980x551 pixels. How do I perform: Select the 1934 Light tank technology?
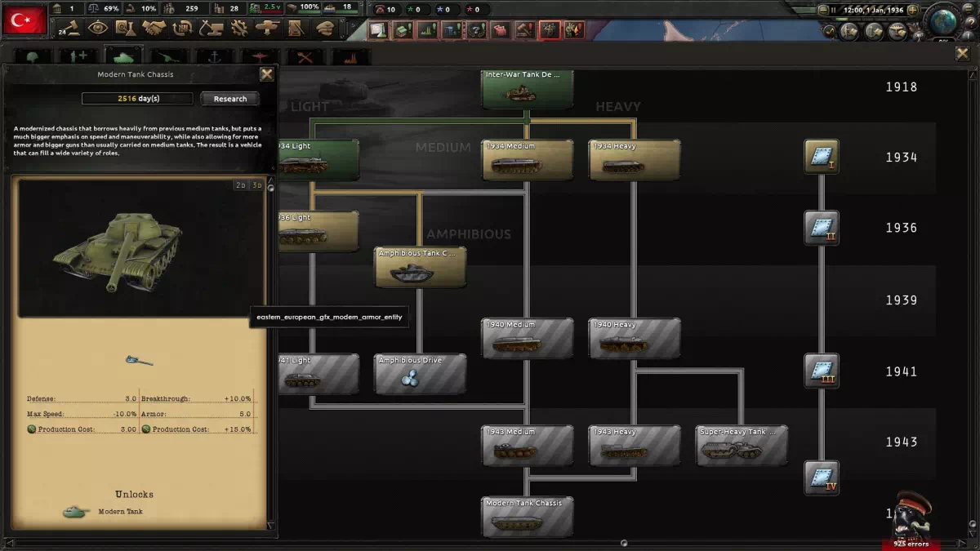(318, 160)
